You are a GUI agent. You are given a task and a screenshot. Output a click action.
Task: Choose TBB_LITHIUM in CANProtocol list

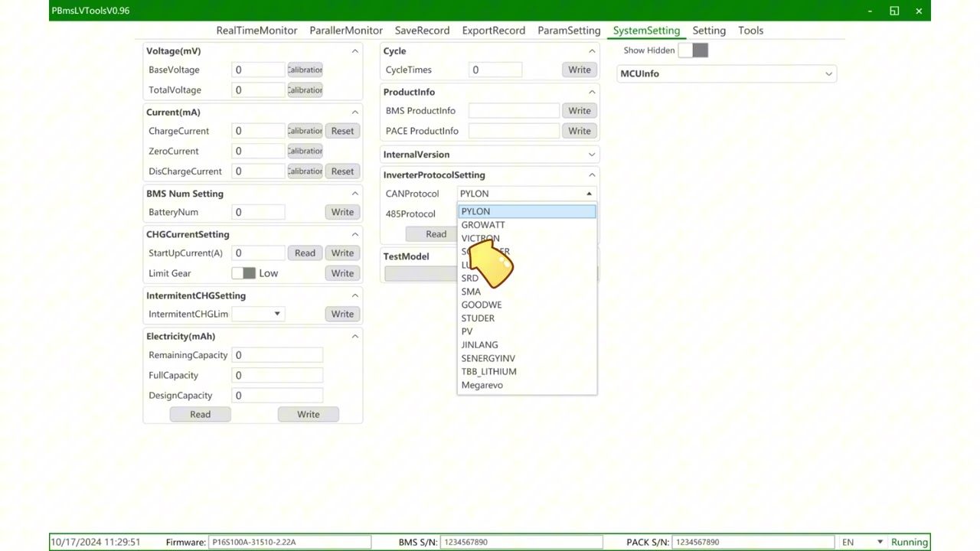527,371
